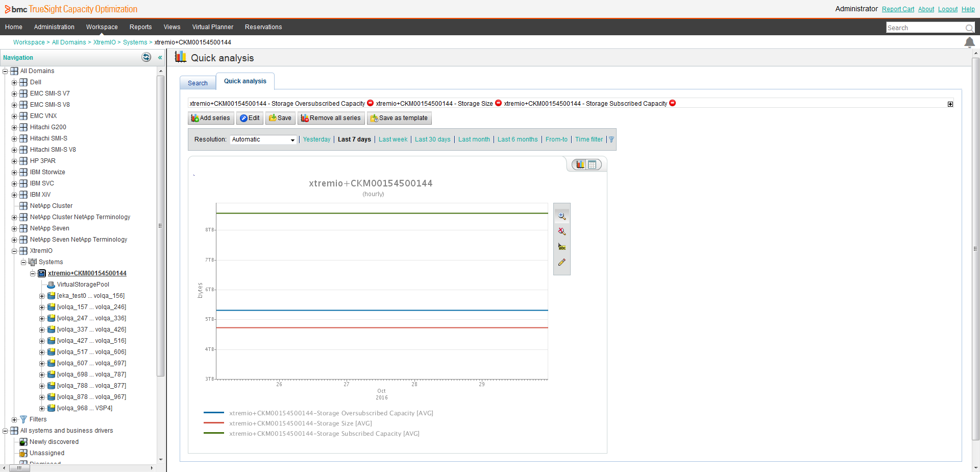The height and width of the screenshot is (472, 980).
Task: Expand the IBM SVC node
Action: click(x=14, y=184)
